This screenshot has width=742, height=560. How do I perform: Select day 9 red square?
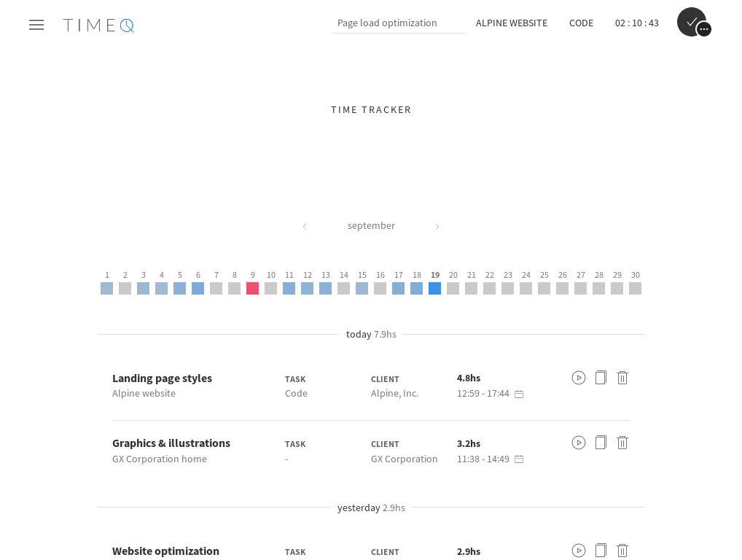(x=253, y=288)
